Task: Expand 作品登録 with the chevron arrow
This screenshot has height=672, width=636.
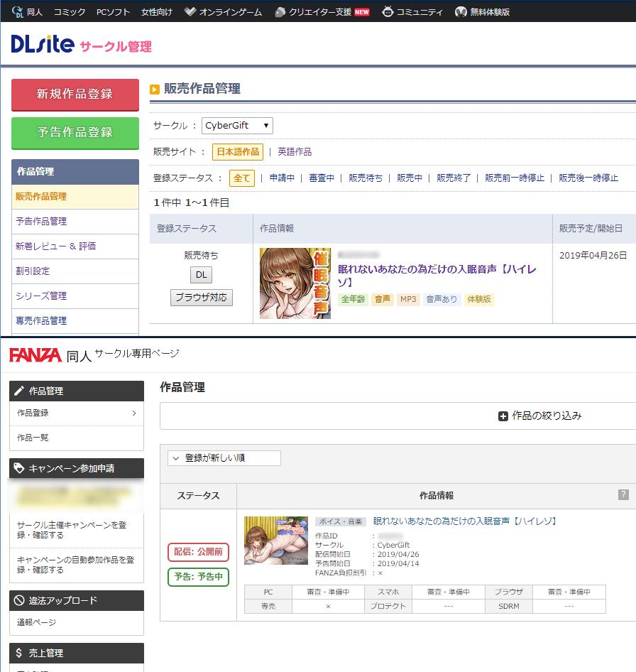Action: coord(134,413)
